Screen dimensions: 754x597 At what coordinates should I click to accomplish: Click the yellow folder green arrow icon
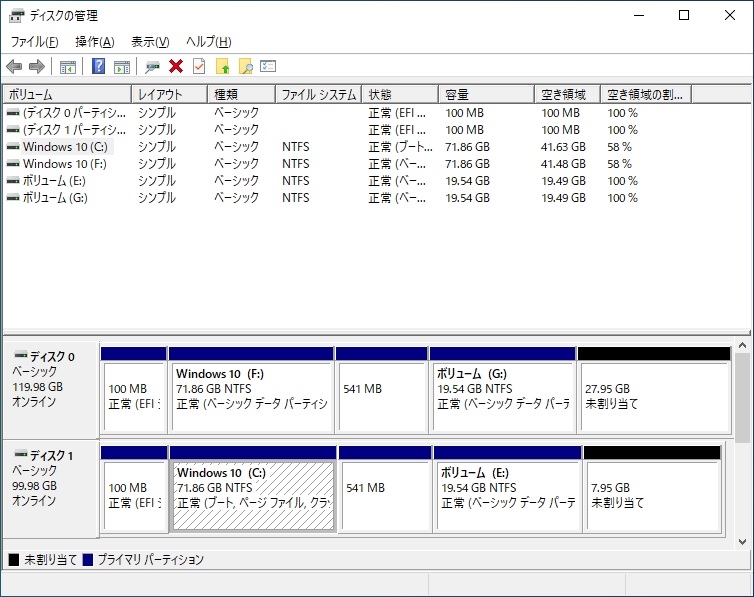(222, 66)
